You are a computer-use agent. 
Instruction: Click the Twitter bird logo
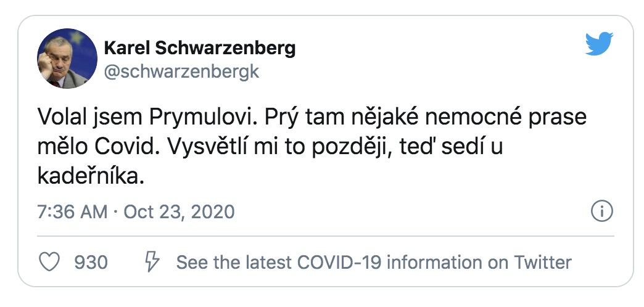[x=599, y=44]
